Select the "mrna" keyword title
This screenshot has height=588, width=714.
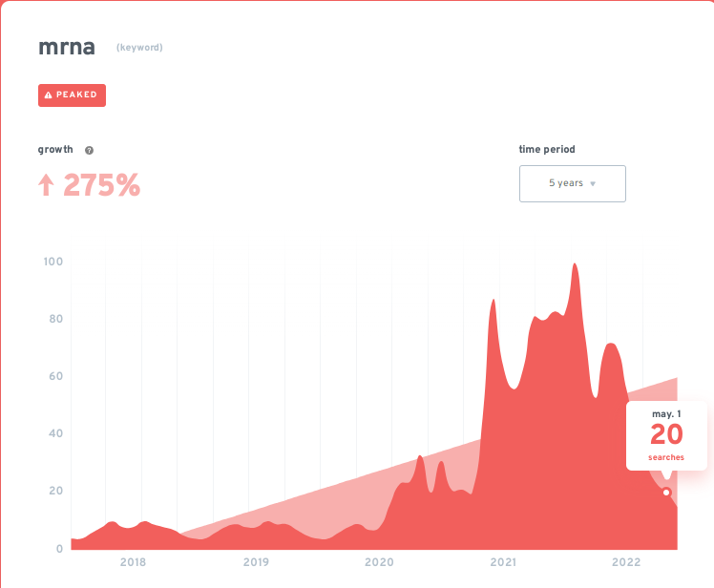click(x=69, y=47)
